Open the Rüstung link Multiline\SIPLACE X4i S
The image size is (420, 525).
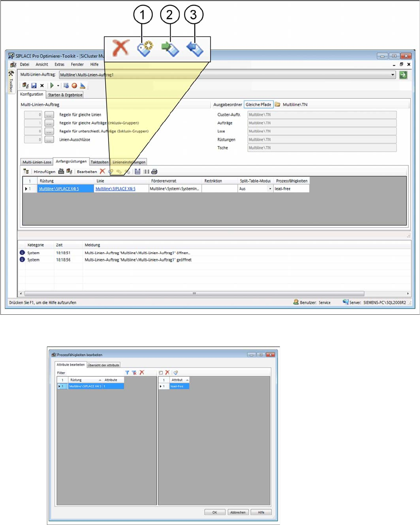point(59,189)
